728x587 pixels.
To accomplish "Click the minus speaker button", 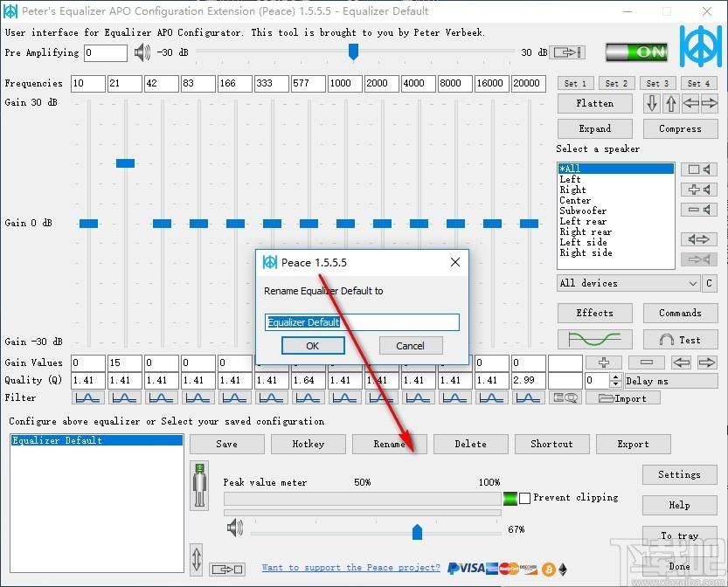I will (x=699, y=210).
